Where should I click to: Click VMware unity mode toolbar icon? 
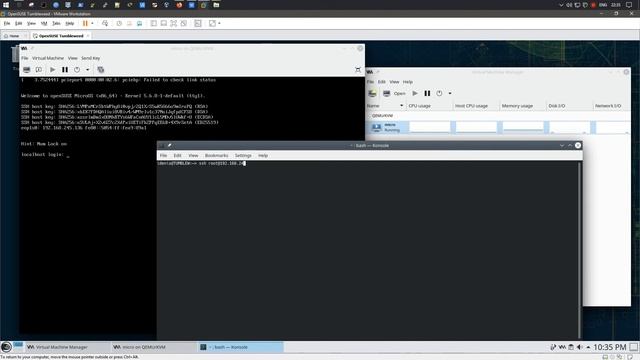tap(184, 23)
